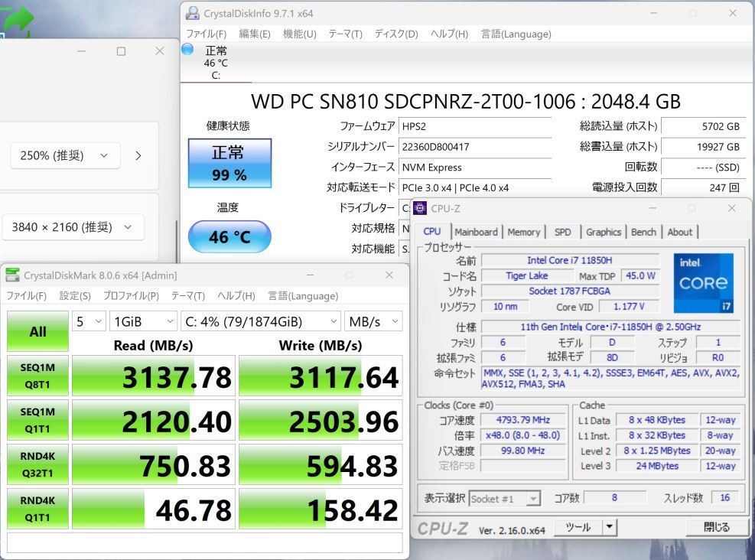Switch to the About tab in CPU-Z

coord(679,232)
